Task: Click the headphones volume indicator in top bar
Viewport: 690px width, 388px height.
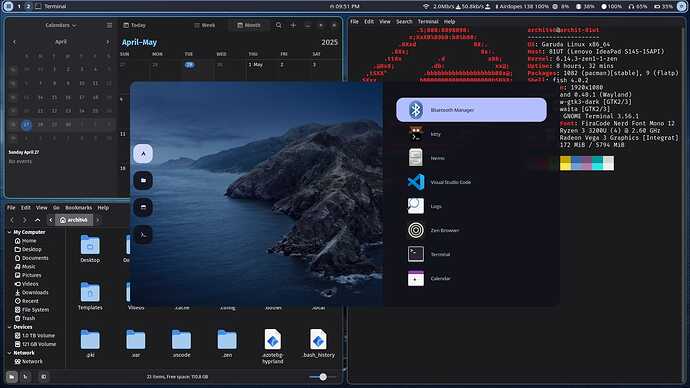Action: [638, 7]
